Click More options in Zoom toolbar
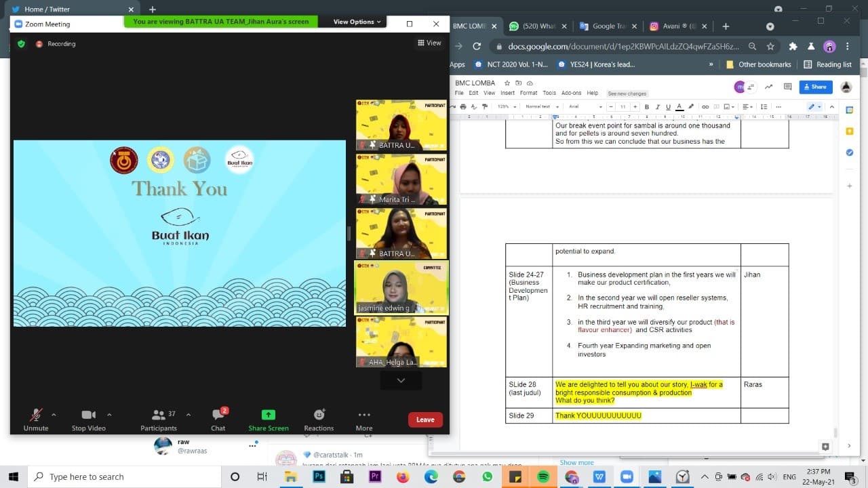This screenshot has height=488, width=868. (x=364, y=419)
